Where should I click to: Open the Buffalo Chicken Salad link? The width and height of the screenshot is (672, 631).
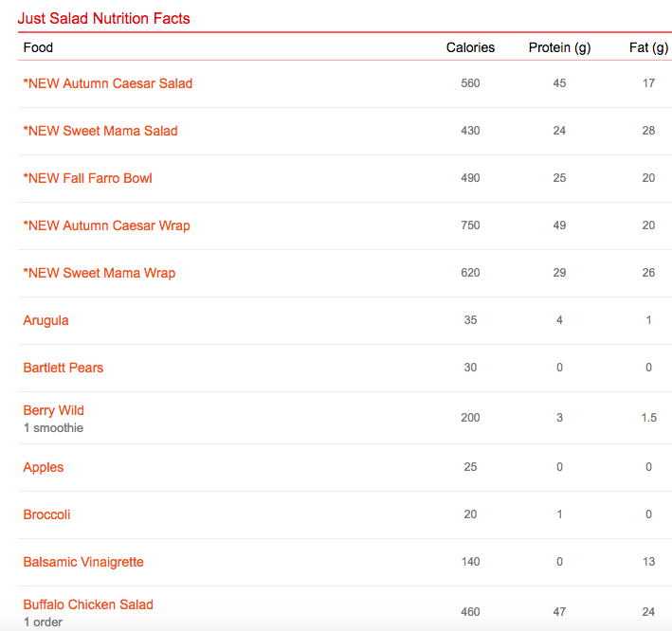88,604
